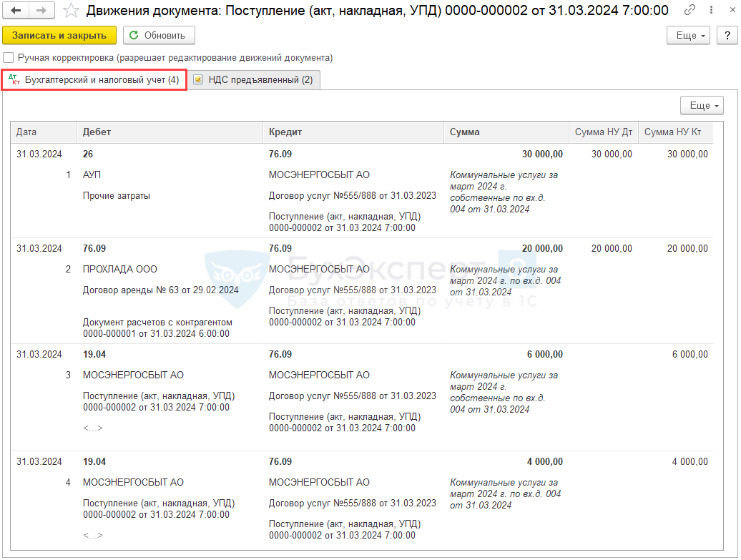
Task: Click the forward navigation arrow
Action: 41,11
